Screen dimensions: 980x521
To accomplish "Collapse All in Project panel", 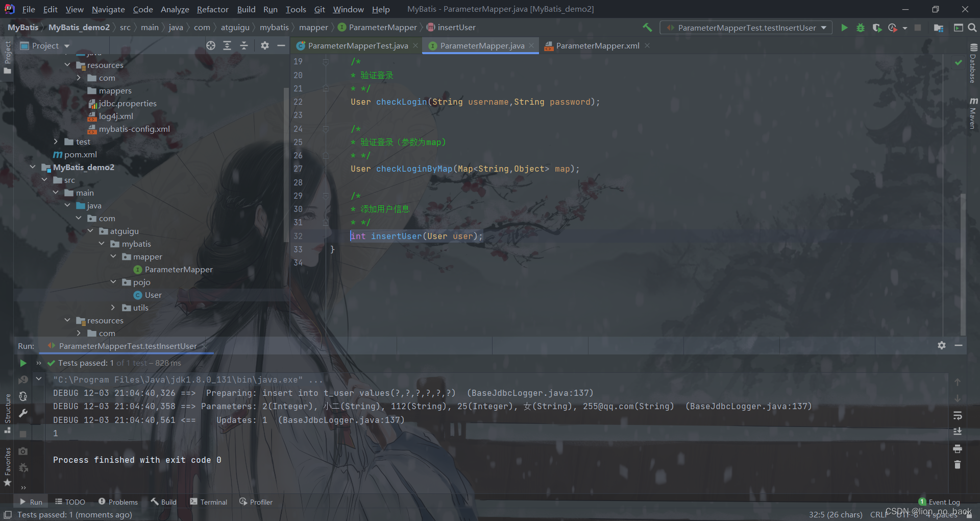I will click(x=244, y=45).
